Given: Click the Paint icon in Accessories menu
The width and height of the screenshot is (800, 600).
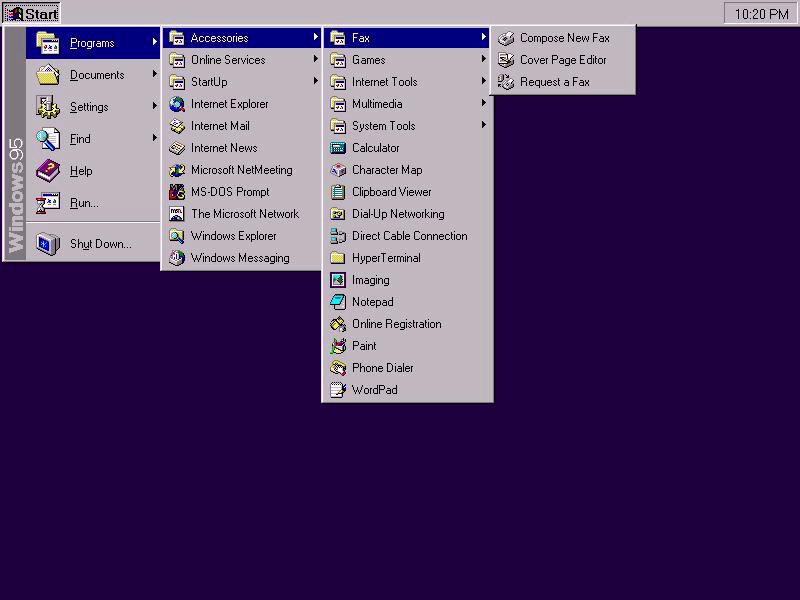Looking at the screenshot, I should pos(338,346).
